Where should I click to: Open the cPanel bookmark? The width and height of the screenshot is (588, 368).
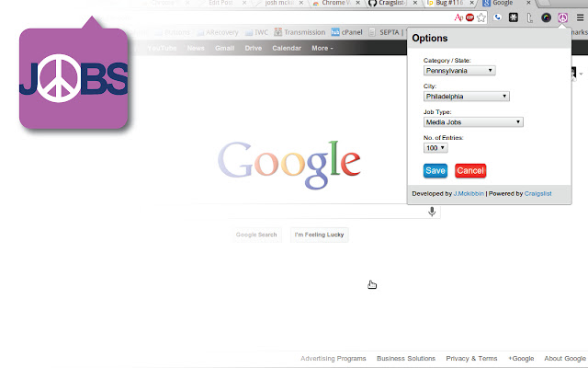tap(347, 32)
